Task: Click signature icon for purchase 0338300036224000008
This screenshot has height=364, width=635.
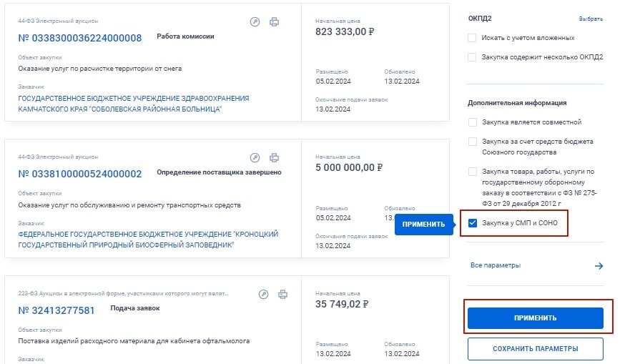Action: pos(255,22)
